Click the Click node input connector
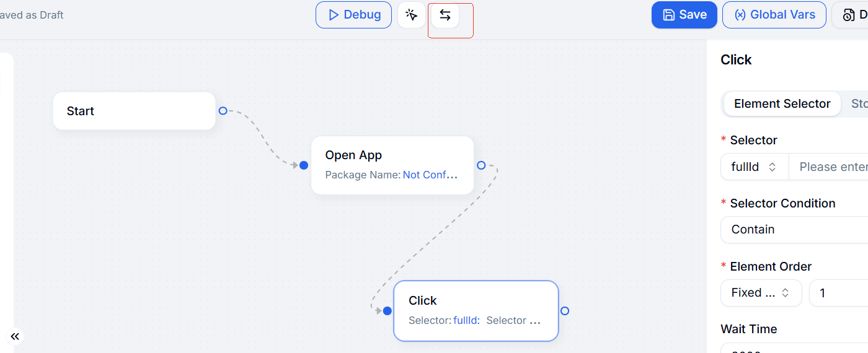This screenshot has height=353, width=868. [387, 311]
